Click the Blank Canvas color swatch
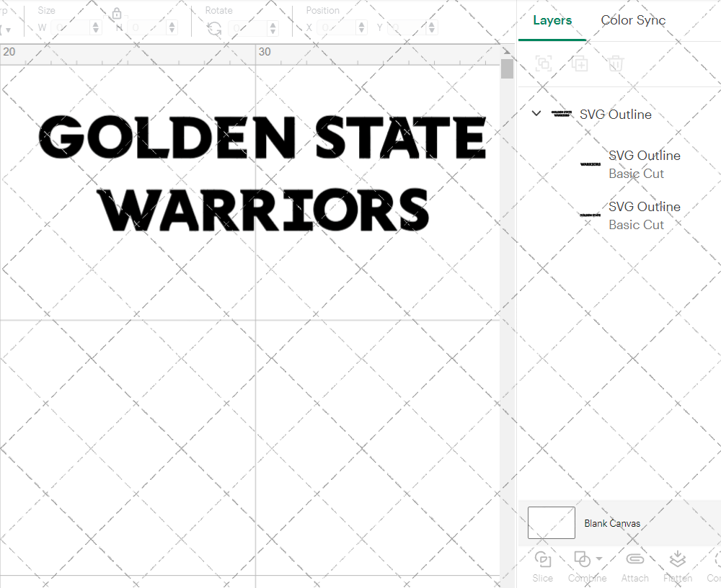 click(551, 522)
